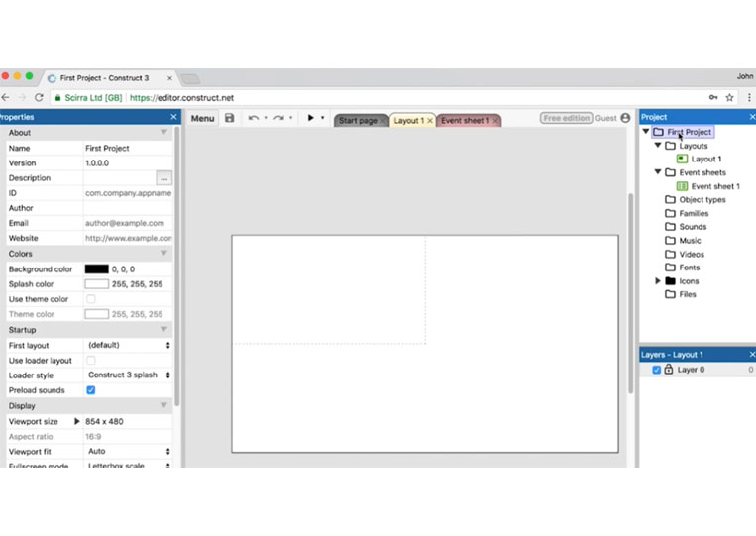
Task: Click the Families folder icon
Action: tap(670, 213)
